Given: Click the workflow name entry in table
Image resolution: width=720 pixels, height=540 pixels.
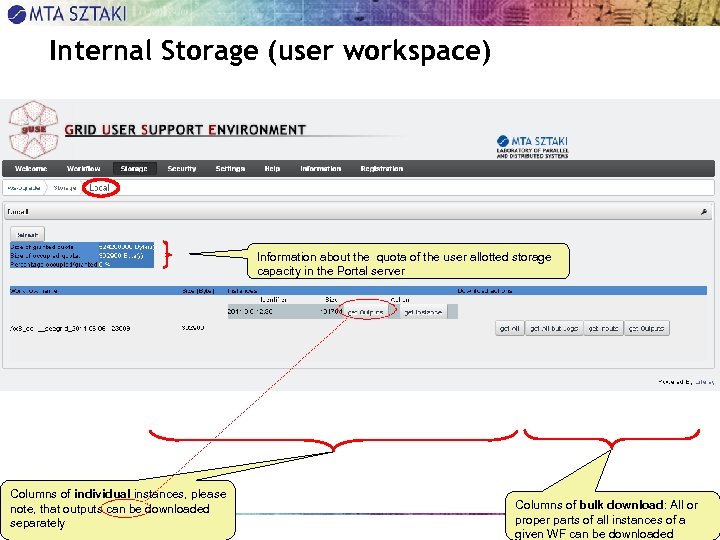Looking at the screenshot, I should [70, 328].
